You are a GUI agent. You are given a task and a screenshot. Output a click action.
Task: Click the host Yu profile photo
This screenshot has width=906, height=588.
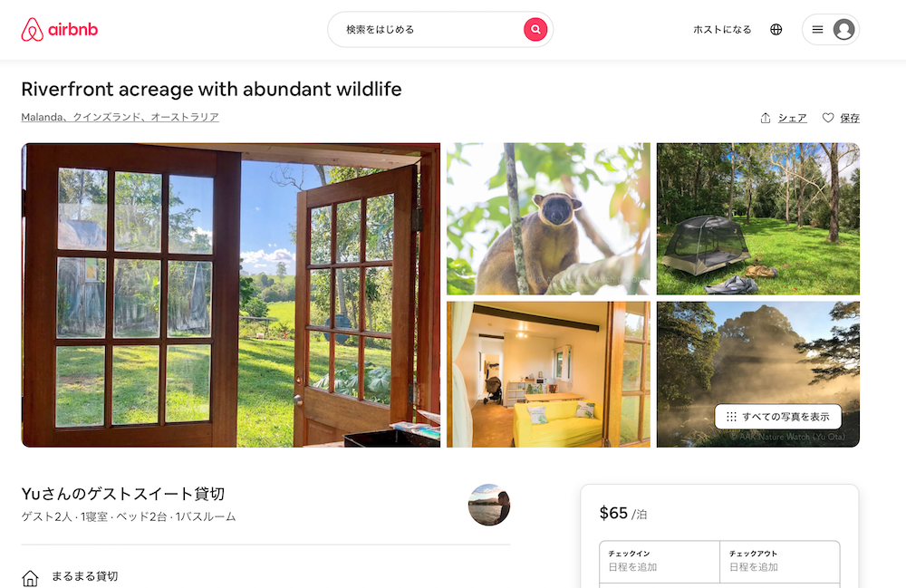(x=489, y=505)
